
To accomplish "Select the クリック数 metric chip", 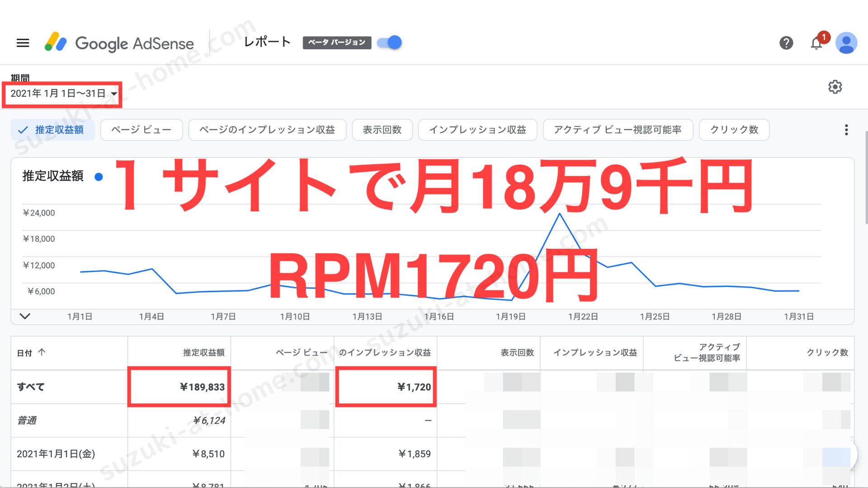I will pyautogui.click(x=734, y=130).
